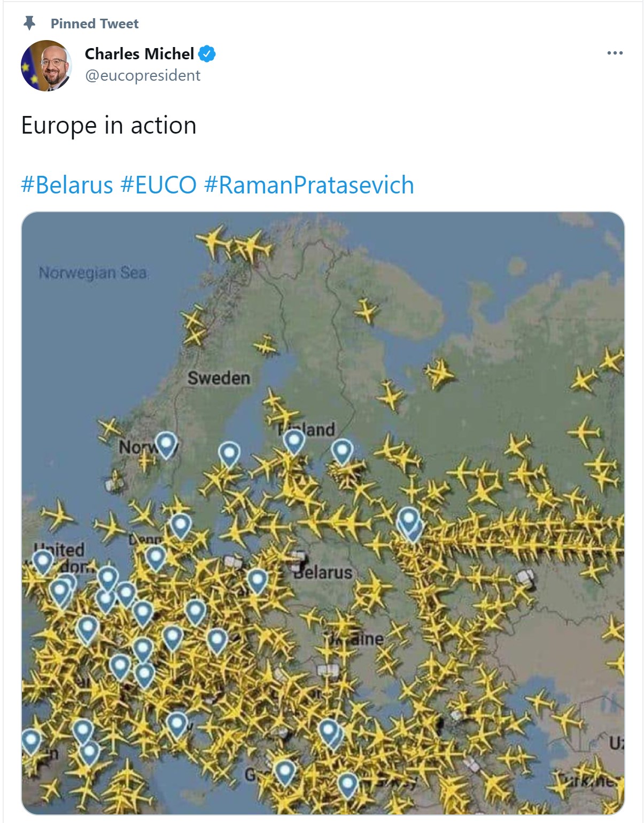The height and width of the screenshot is (823, 644).
Task: Click the blue verified badge
Action: [207, 54]
